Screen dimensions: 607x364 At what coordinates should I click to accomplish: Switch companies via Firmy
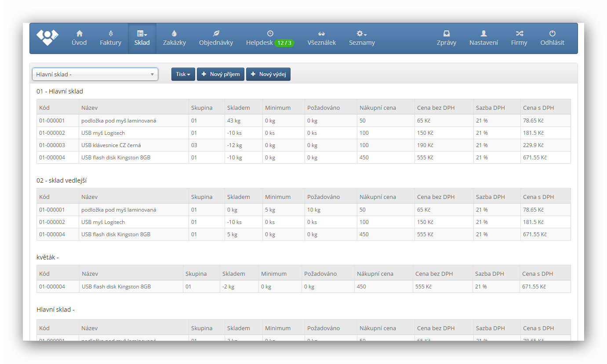(x=519, y=38)
